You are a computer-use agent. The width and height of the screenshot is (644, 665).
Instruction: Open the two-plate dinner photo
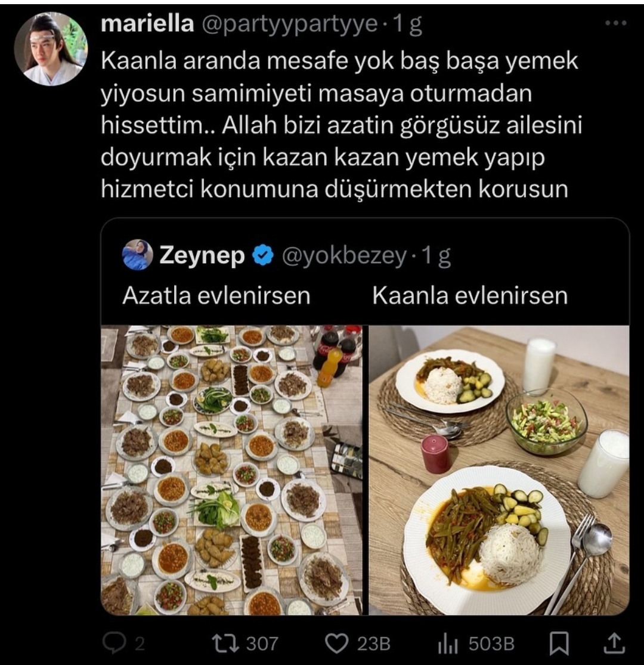pos(499,470)
